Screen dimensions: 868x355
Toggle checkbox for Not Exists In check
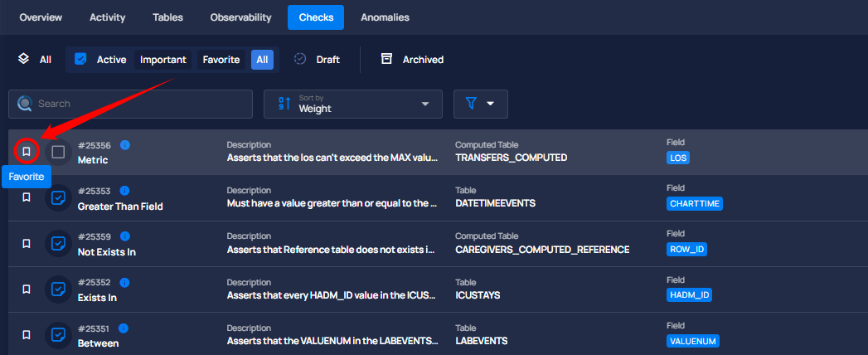pos(58,244)
